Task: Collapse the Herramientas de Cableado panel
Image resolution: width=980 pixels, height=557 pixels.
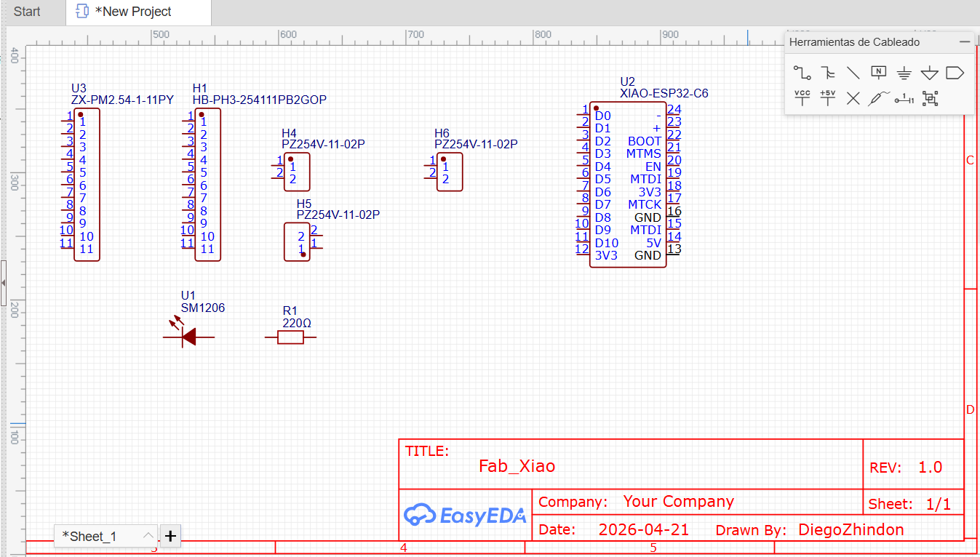Action: [x=965, y=42]
